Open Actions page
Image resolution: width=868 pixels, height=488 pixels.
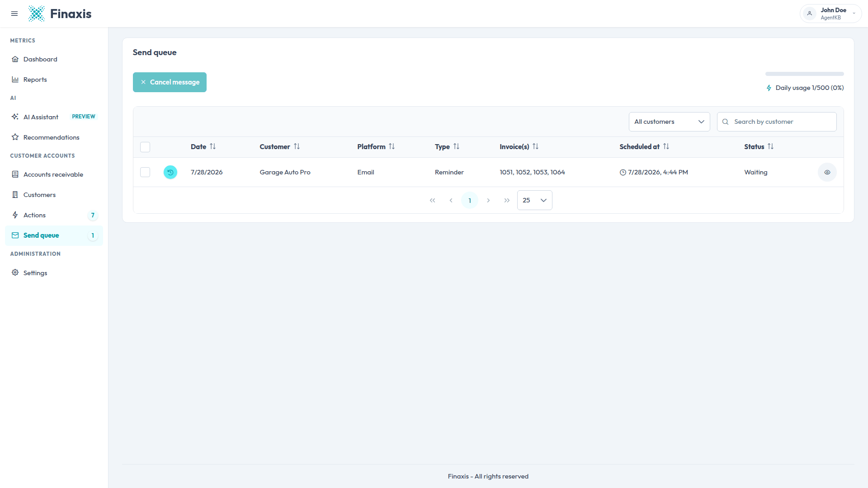[54, 215]
